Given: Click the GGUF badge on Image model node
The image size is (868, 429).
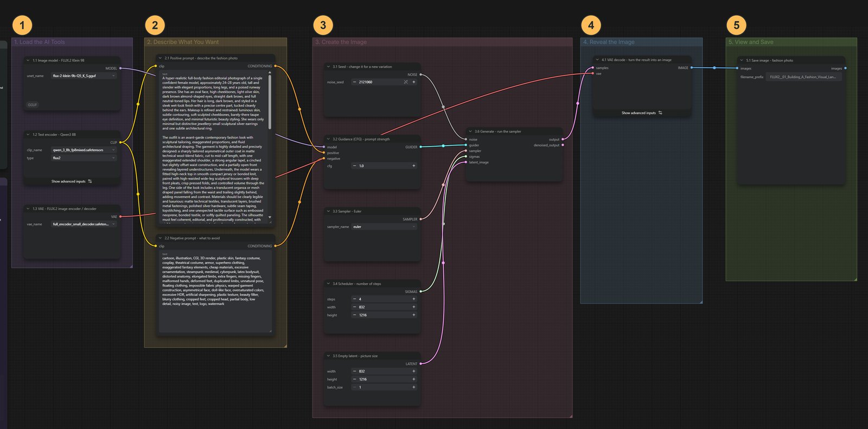Looking at the screenshot, I should click(x=33, y=105).
